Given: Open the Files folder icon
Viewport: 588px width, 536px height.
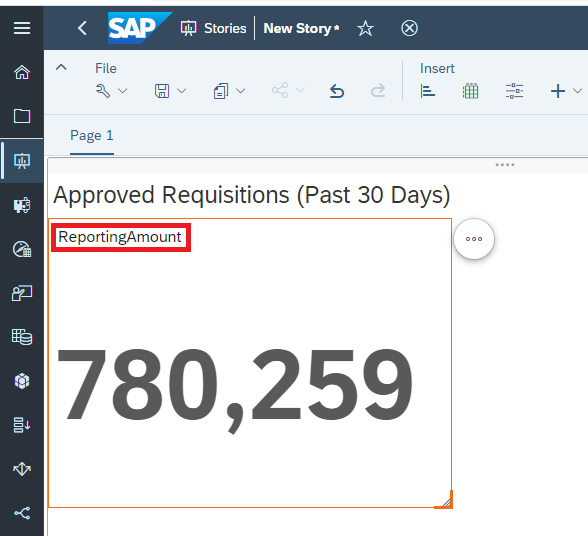Looking at the screenshot, I should point(22,116).
